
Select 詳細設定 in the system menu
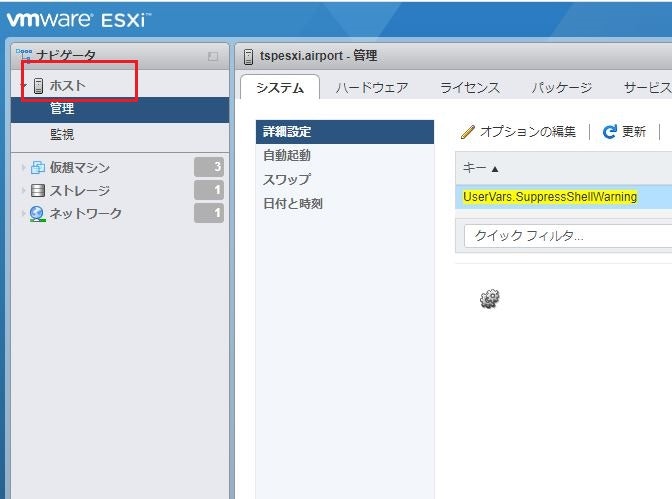tap(345, 132)
